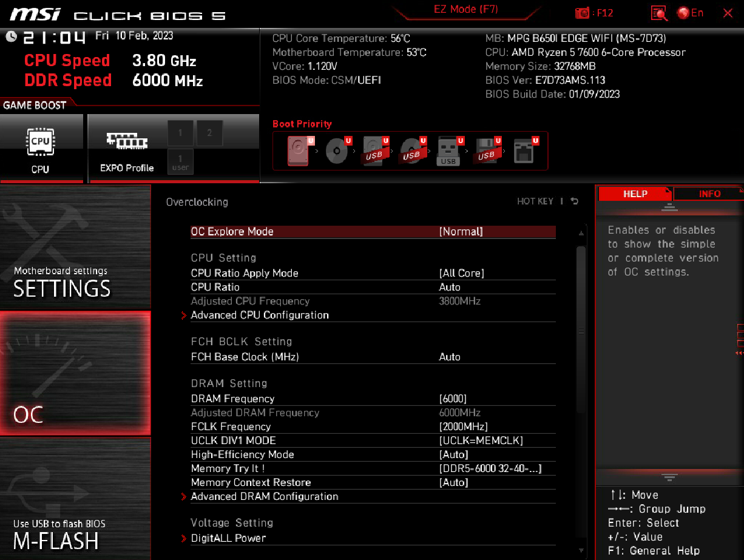Image resolution: width=744 pixels, height=560 pixels.
Task: Edit FCH Base Clock (MHz) Auto value
Action: (x=373, y=357)
